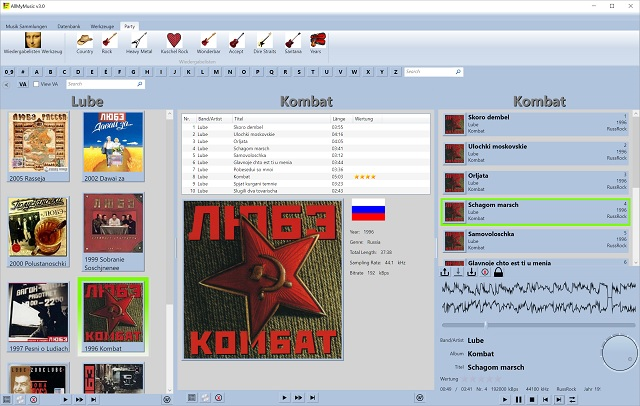This screenshot has width=640, height=406.
Task: Open the Heavy Metal playlist
Action: (x=139, y=44)
